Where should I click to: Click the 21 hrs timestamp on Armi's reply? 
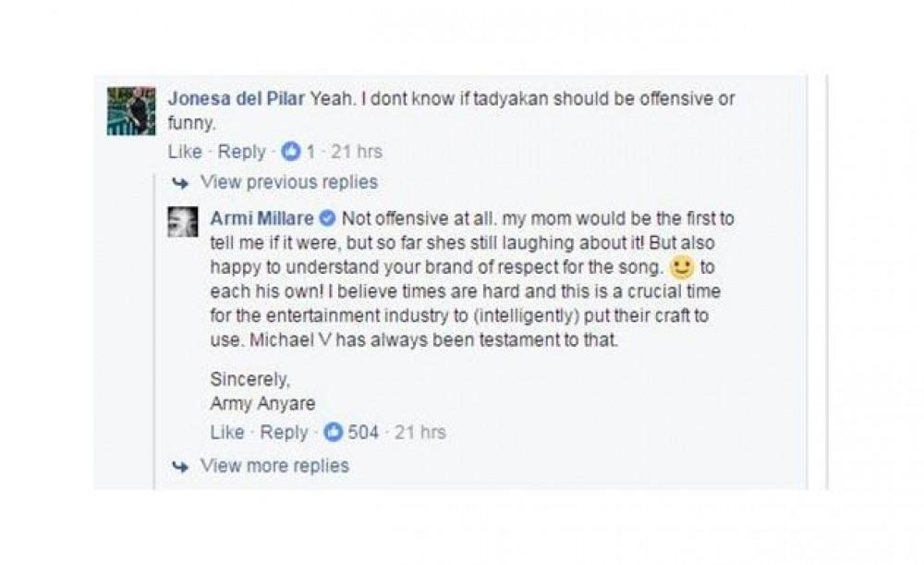(420, 432)
